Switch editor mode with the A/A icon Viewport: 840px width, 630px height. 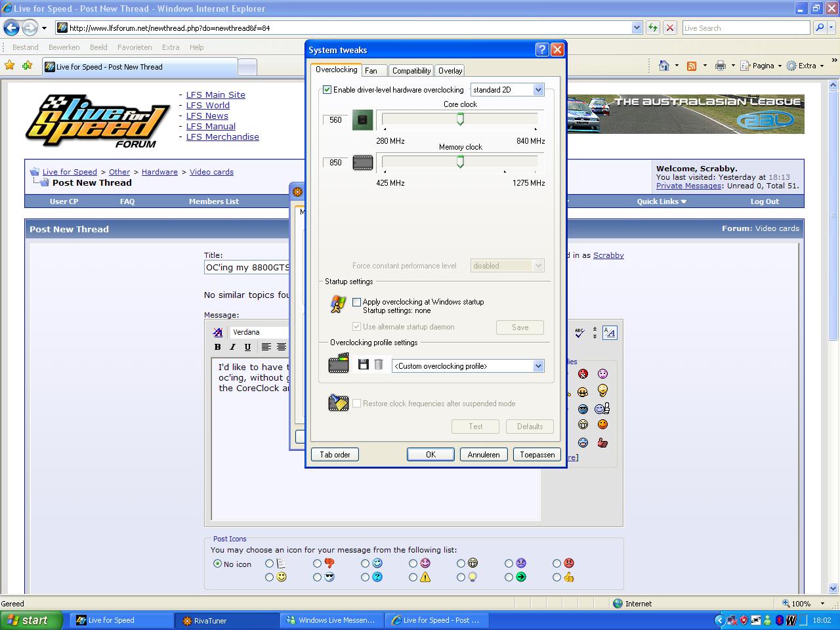(x=610, y=333)
